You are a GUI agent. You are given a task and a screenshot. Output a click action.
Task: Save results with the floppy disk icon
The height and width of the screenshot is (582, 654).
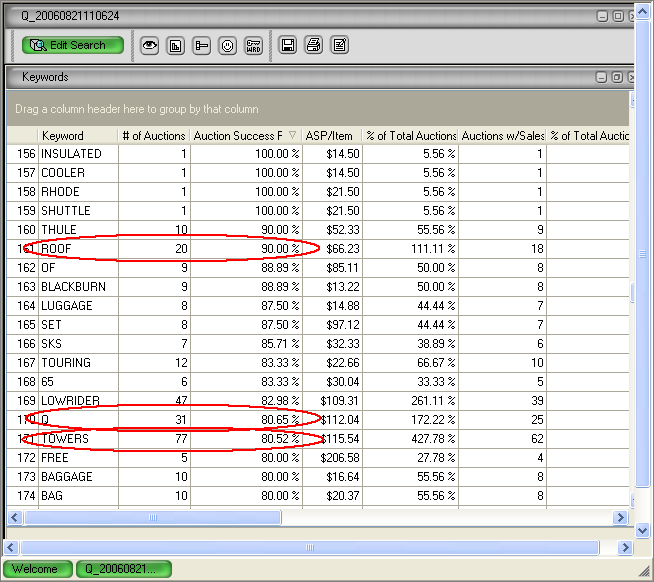point(288,45)
